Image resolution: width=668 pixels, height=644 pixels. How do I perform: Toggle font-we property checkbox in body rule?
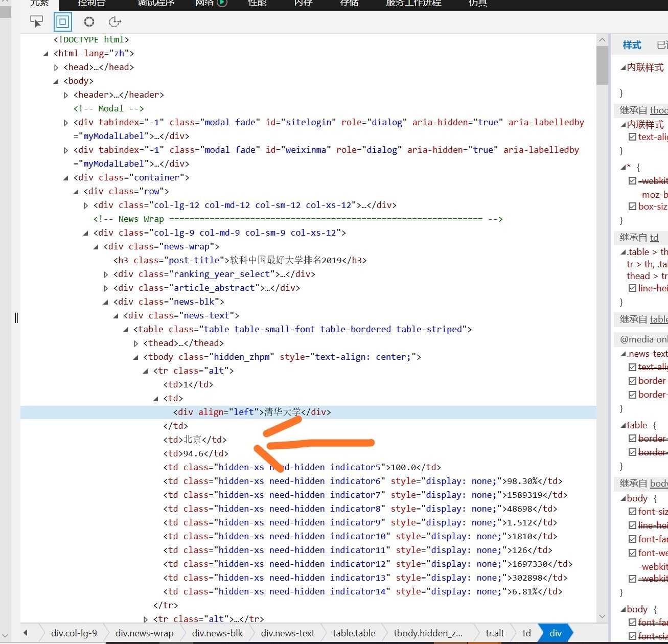[x=632, y=553]
